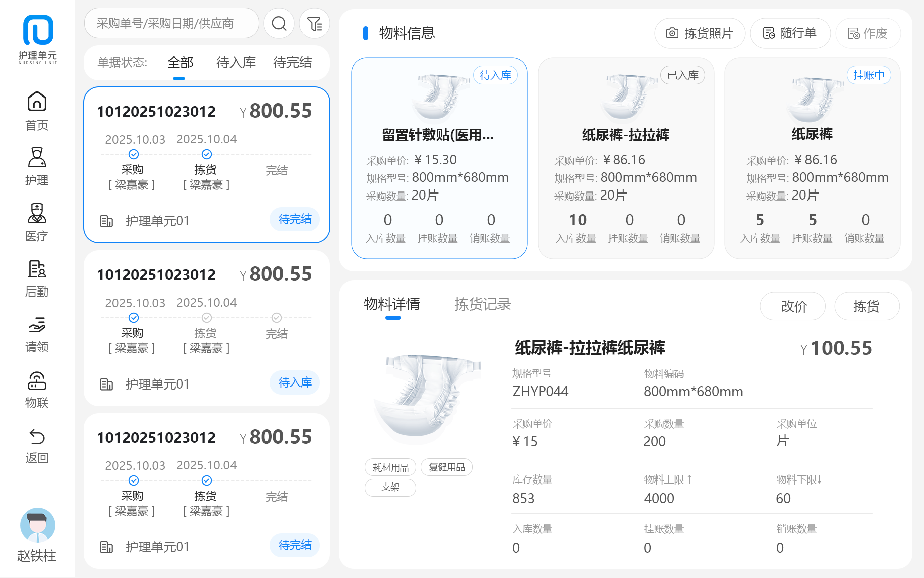924x578 pixels.
Task: Filter orders by 待入库 status
Action: click(x=236, y=63)
